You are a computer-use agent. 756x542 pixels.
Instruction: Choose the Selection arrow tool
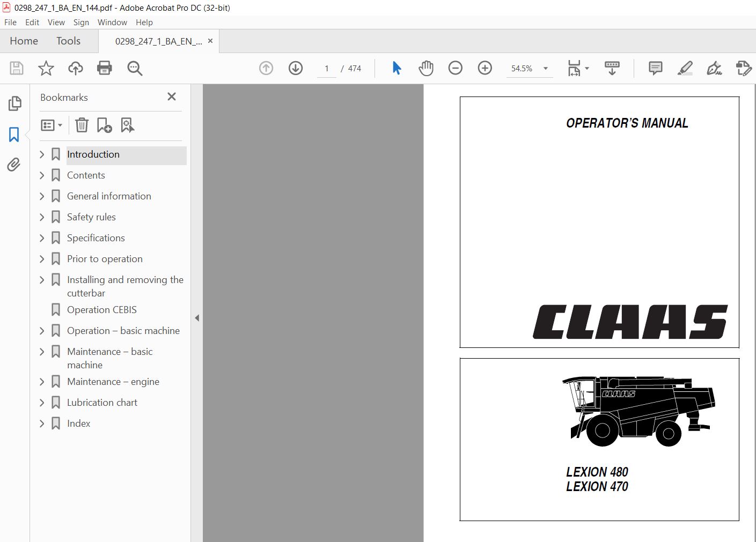[397, 68]
